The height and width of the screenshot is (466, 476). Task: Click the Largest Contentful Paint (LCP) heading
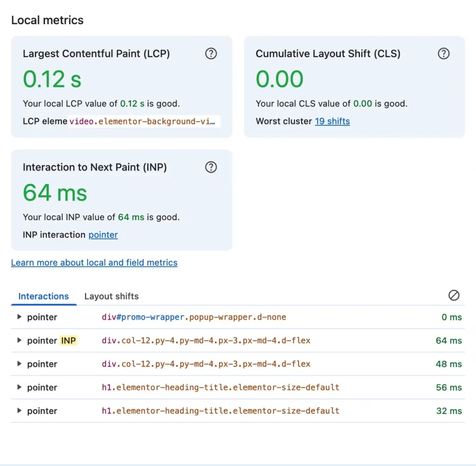point(96,54)
